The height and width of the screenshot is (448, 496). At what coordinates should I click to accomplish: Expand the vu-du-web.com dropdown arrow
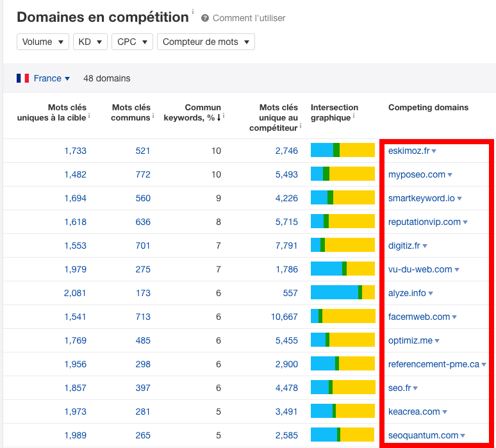[457, 270]
